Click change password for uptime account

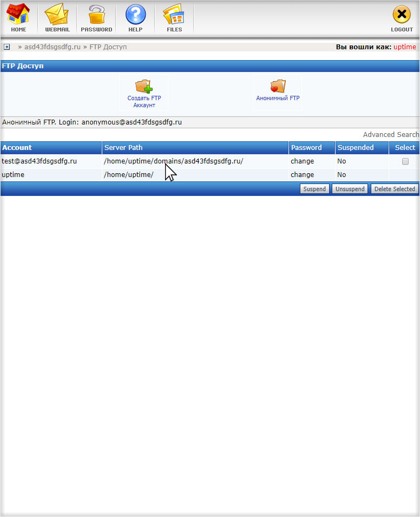303,175
